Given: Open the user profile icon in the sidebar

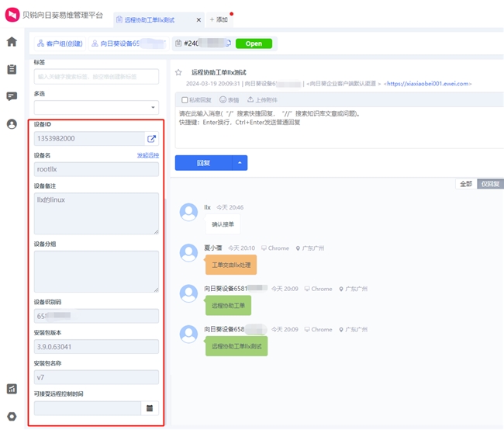Looking at the screenshot, I should pos(12,124).
